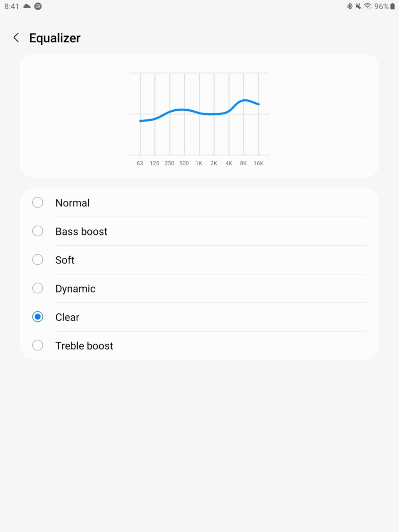Tap the Spotify icon in status bar
This screenshot has width=399, height=532.
(x=38, y=6)
